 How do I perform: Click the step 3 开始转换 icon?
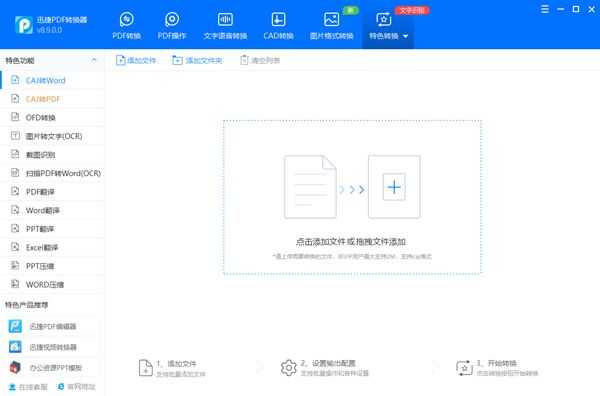pyautogui.click(x=465, y=368)
